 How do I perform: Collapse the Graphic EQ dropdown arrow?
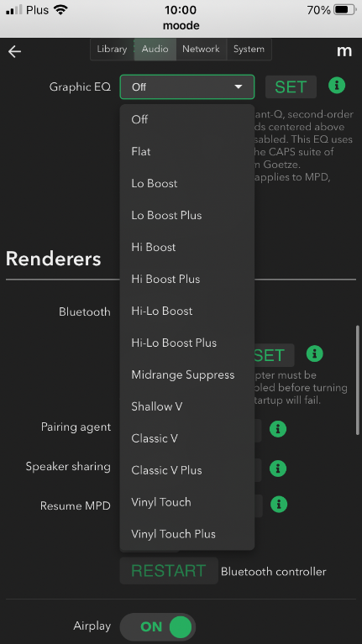coord(239,87)
